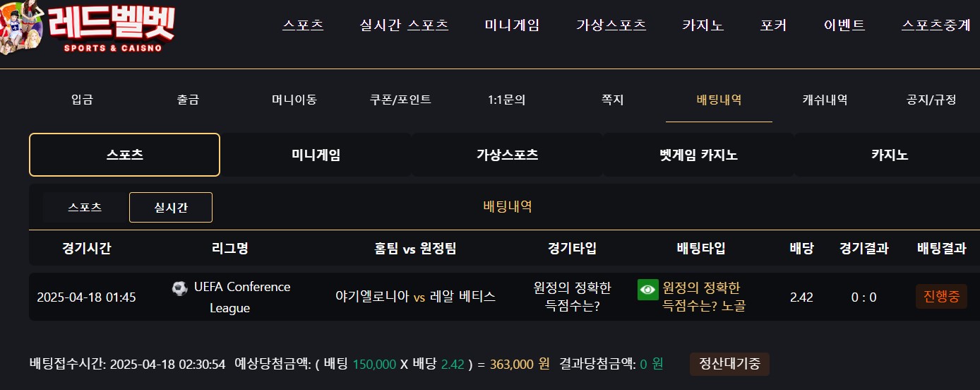Click the 정산대기중 settlement button
The image size is (980, 390).
(x=729, y=365)
